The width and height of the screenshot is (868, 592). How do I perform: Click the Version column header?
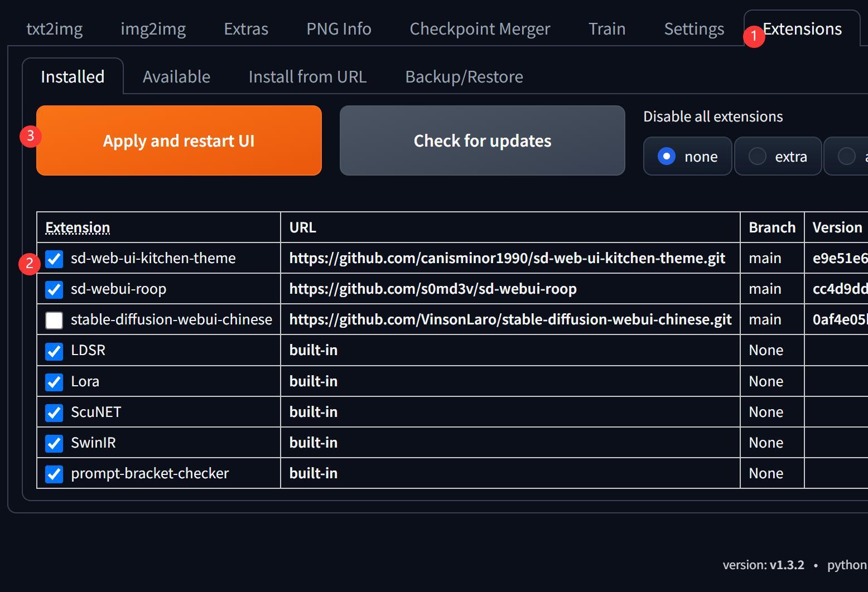click(837, 227)
